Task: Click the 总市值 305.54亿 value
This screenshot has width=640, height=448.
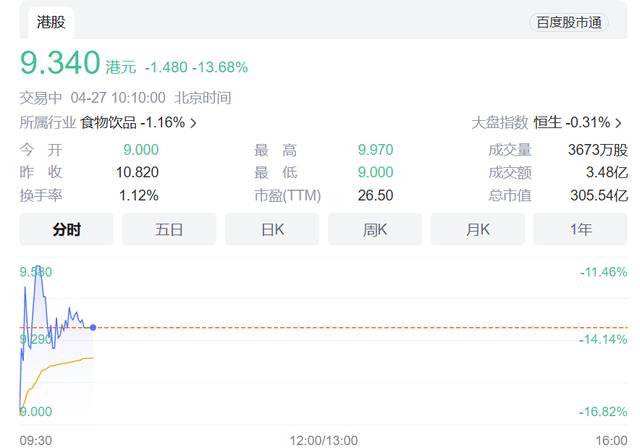Action: 599,195
